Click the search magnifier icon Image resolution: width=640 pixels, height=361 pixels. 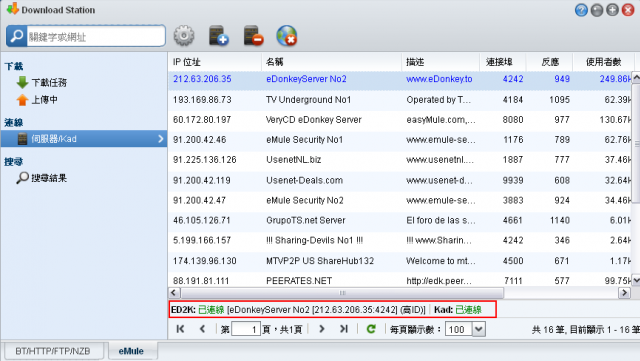(16, 36)
